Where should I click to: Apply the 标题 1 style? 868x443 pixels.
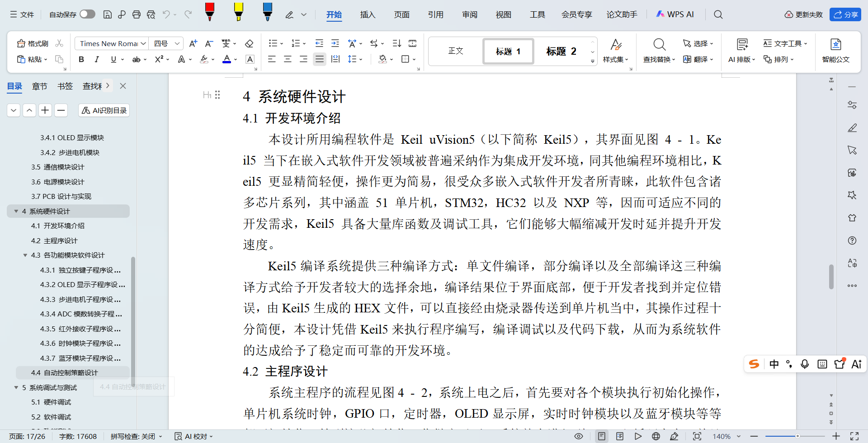[x=508, y=51]
